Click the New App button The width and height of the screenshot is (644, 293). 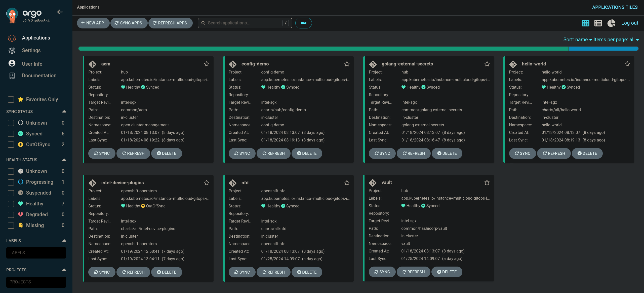coord(93,23)
